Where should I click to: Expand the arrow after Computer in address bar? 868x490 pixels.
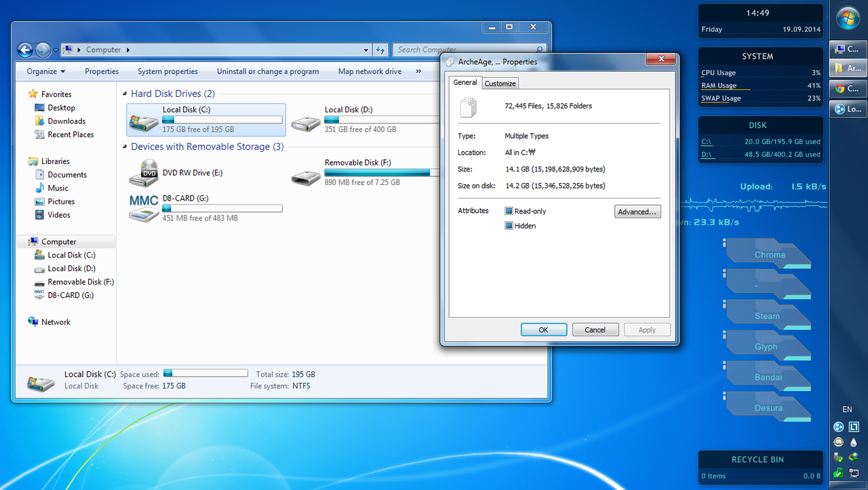[x=127, y=49]
